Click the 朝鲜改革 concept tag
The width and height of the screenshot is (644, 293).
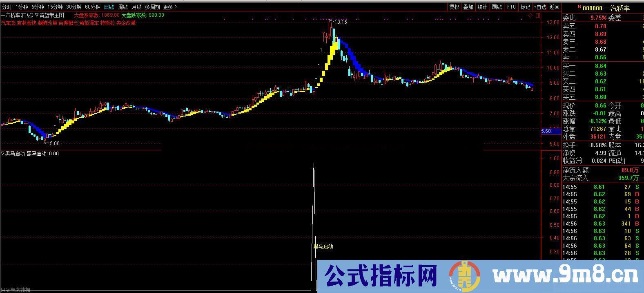tap(47, 23)
